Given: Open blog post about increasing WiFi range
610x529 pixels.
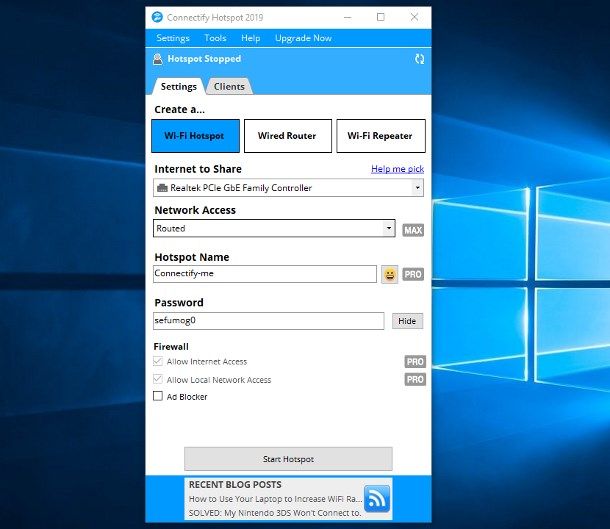Looking at the screenshot, I should (275, 499).
